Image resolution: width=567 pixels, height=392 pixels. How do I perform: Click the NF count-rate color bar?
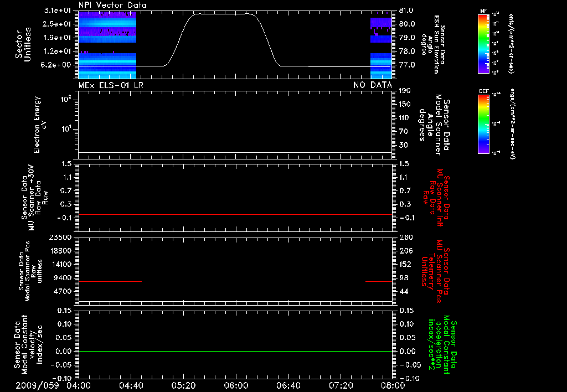[x=483, y=43]
